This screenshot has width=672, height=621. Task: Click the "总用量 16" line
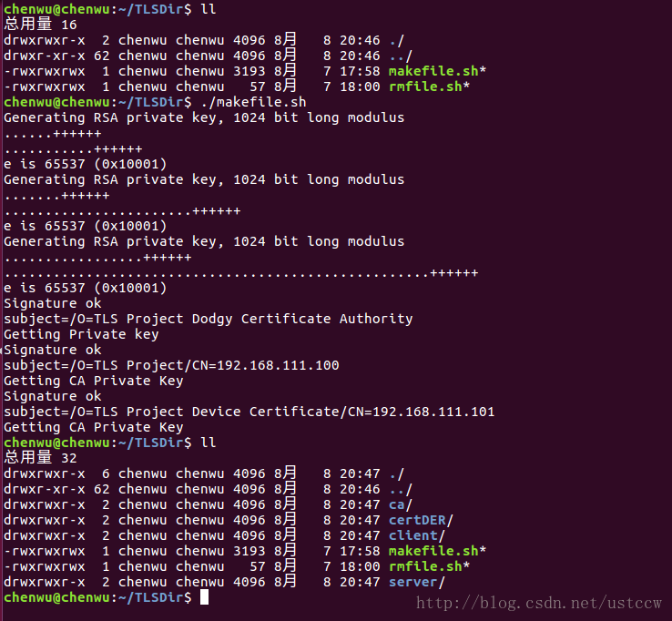[40, 25]
